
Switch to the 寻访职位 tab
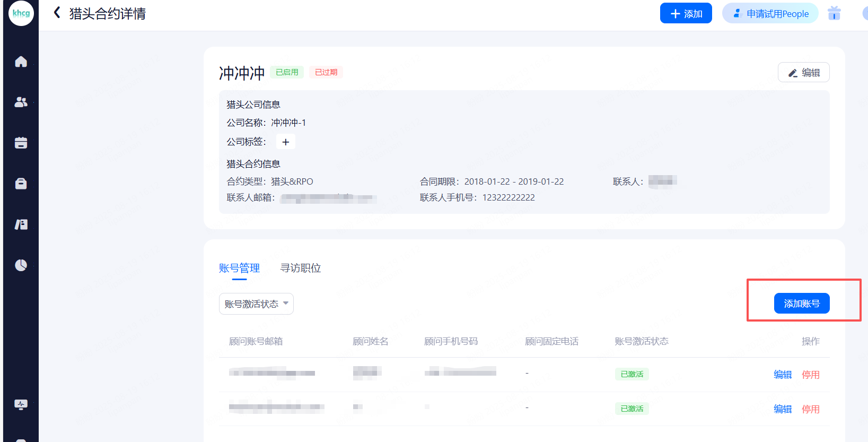coord(300,268)
